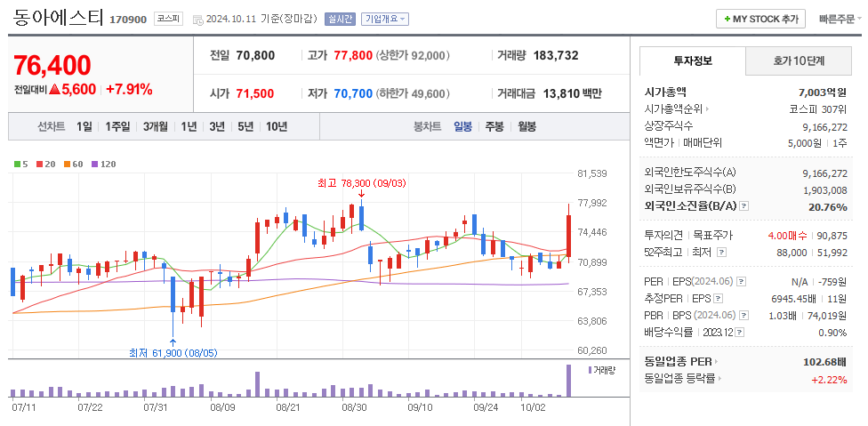Click the red arrow under 최고 78,300 label
Image resolution: width=868 pixels, height=426 pixels.
pyautogui.click(x=361, y=194)
